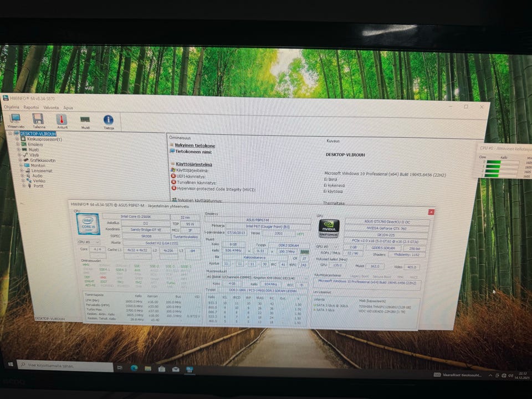The width and height of the screenshot is (532, 399).
Task: Expand the Väylä tree node
Action: tap(19, 155)
